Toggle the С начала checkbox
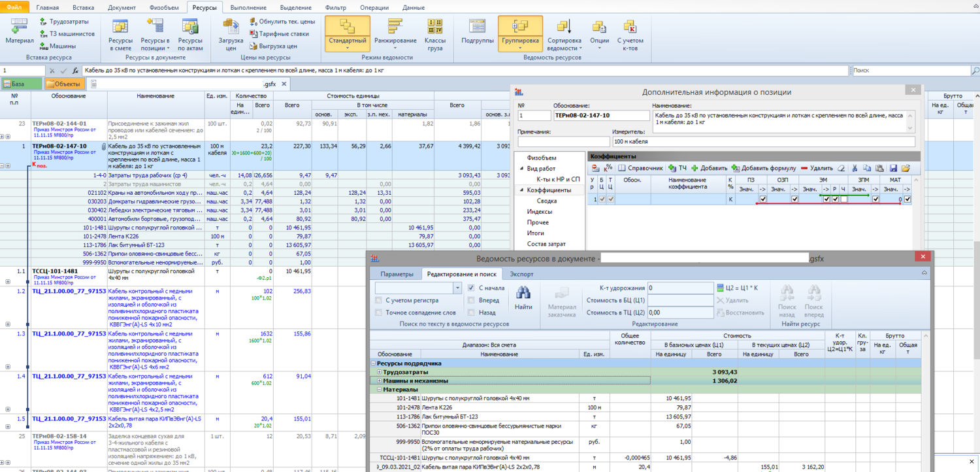The image size is (980, 472). point(471,288)
